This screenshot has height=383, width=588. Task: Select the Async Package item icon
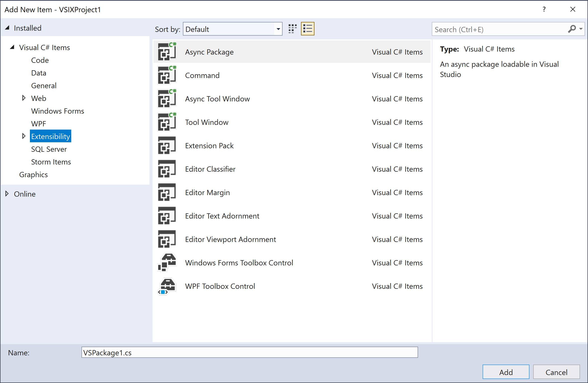pos(167,51)
